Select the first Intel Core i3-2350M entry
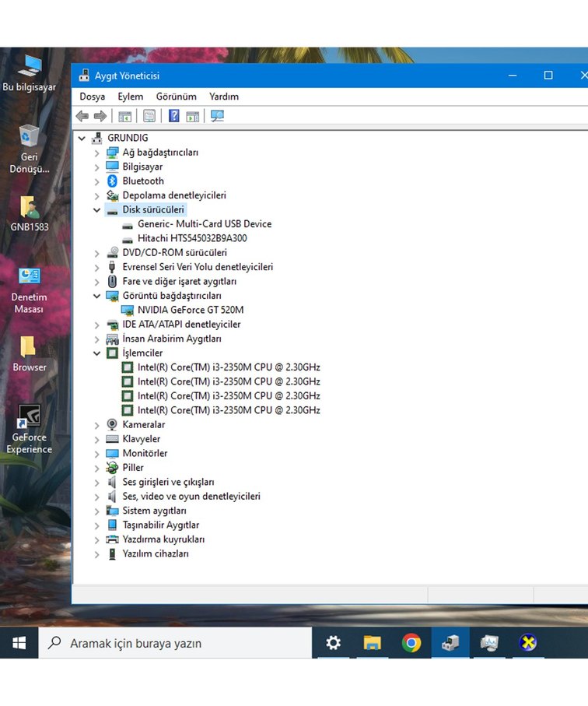 229,367
